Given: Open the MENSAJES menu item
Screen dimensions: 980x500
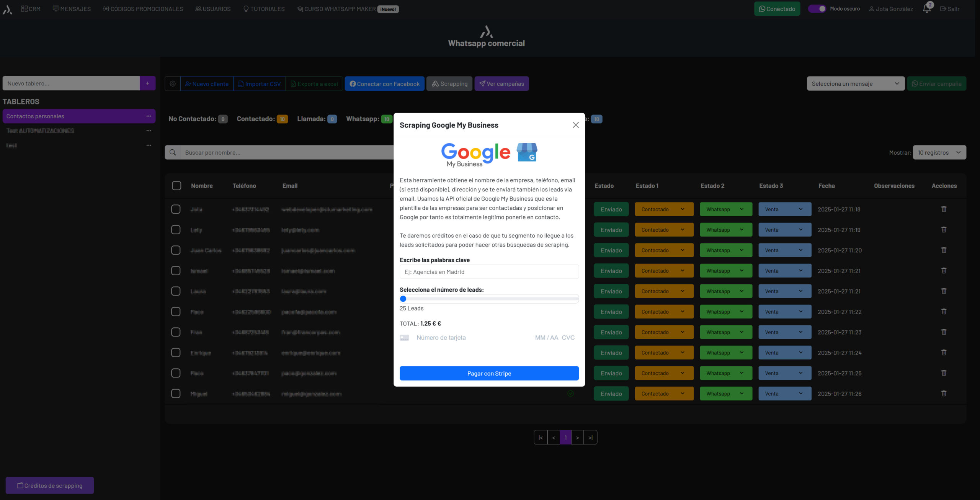Looking at the screenshot, I should pyautogui.click(x=72, y=9).
